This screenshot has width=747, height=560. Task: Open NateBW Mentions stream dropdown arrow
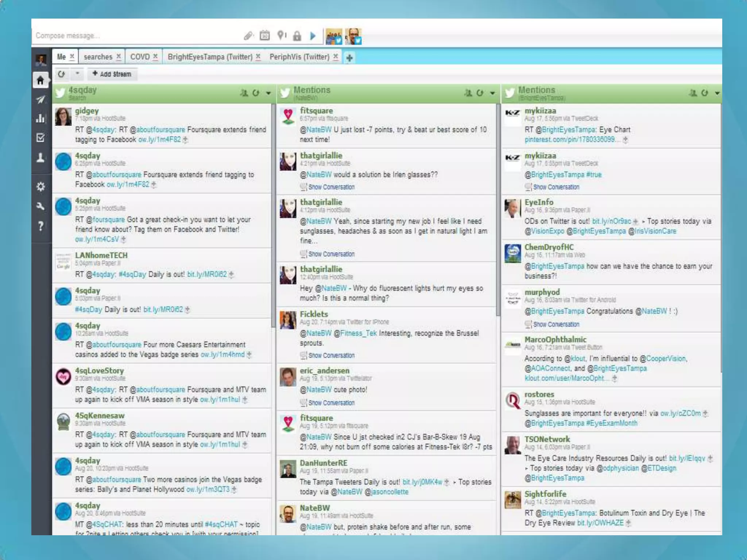pyautogui.click(x=492, y=93)
